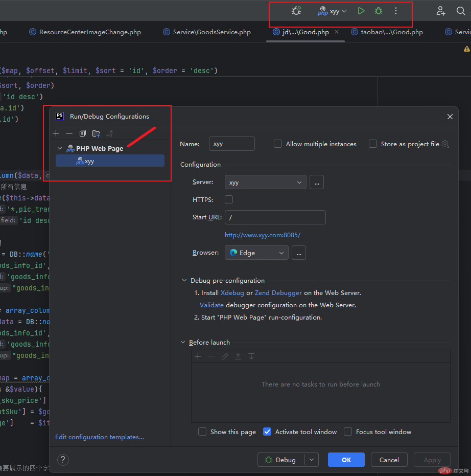The width and height of the screenshot is (471, 476).
Task: Open the http://www.xyy.com:8085/ link
Action: pos(263,235)
